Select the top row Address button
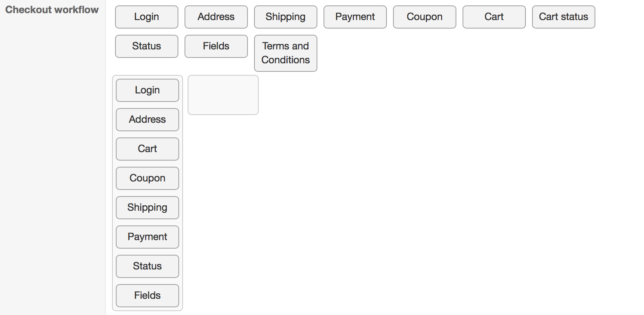Image resolution: width=644 pixels, height=315 pixels. [216, 17]
